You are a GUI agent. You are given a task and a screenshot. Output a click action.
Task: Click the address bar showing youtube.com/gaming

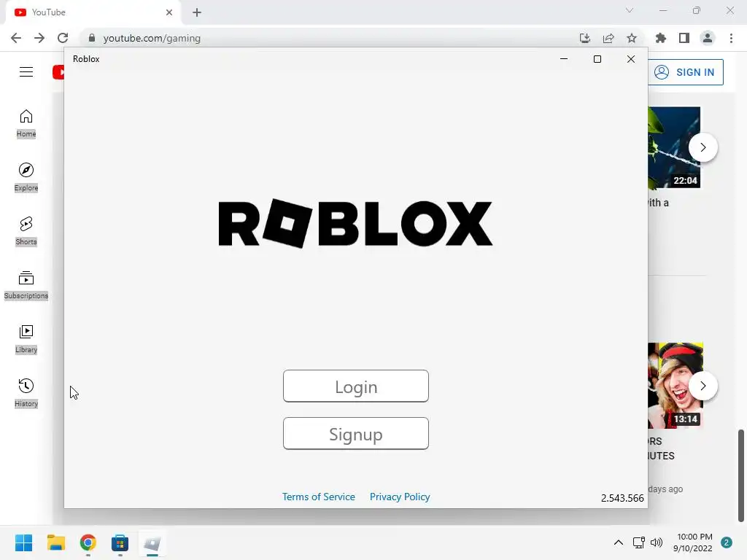click(x=329, y=38)
